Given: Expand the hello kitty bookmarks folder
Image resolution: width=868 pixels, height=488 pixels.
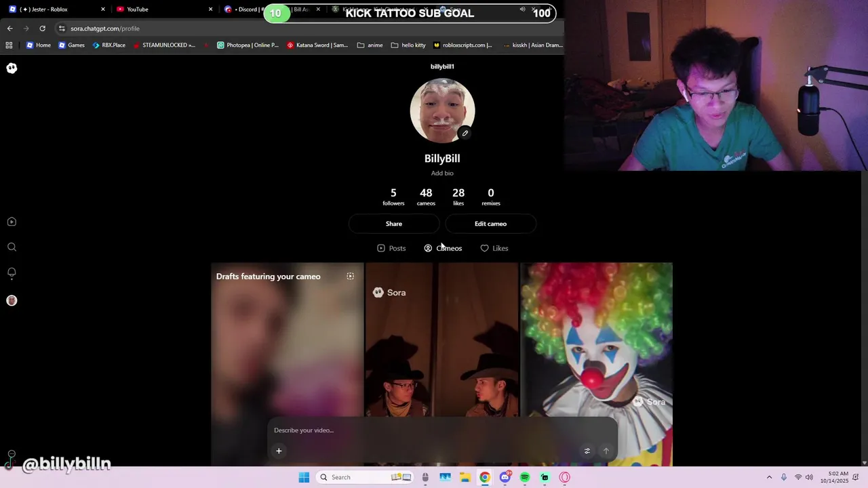Looking at the screenshot, I should [x=409, y=45].
